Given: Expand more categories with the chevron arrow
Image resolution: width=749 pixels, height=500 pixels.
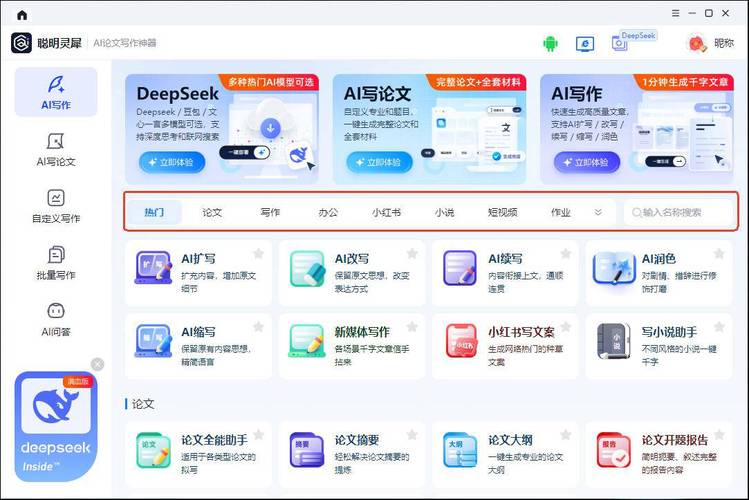Looking at the screenshot, I should click(598, 212).
